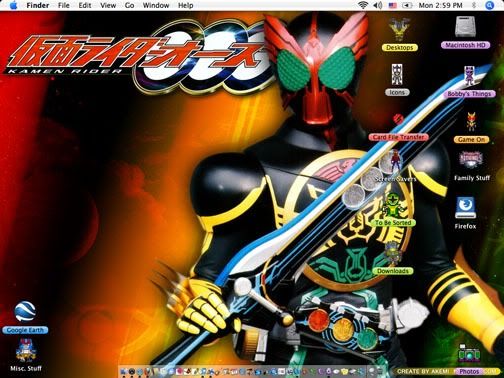
Task: Select the Screen Savers folder
Action: (395, 162)
